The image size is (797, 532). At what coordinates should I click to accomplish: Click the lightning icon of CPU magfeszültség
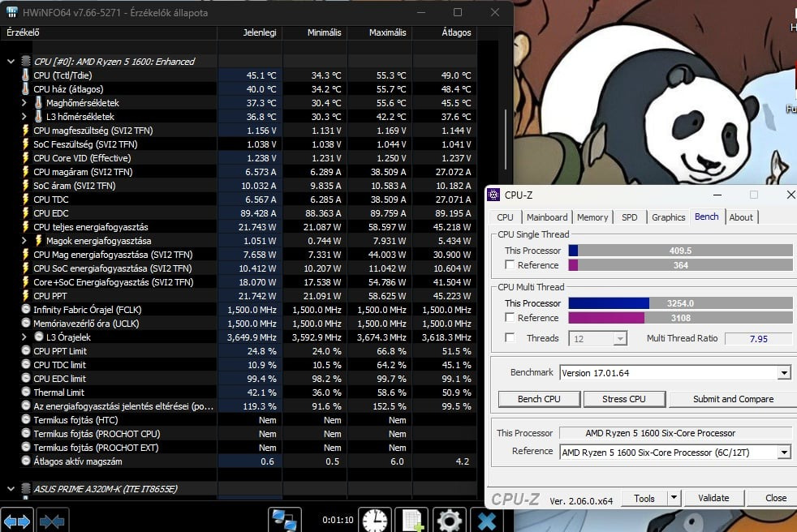click(x=25, y=130)
